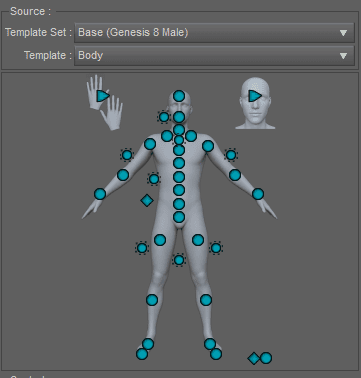Select the ankle control point on the screen-left foot
Screen dimensions: 361x378
148,344
